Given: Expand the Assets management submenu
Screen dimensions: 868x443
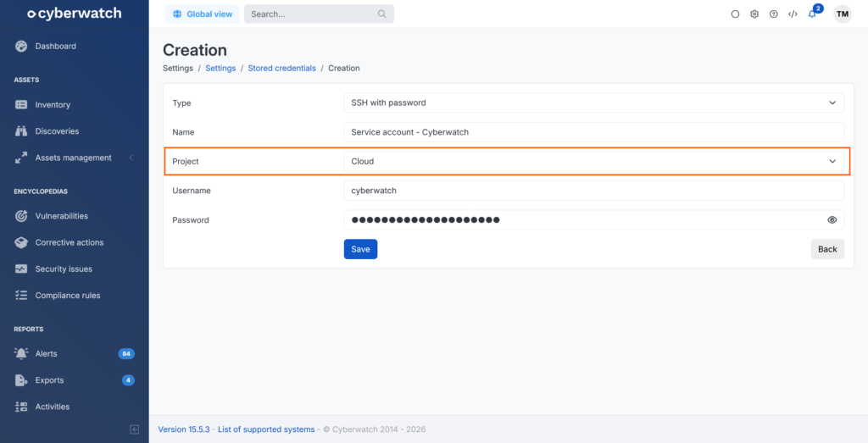Looking at the screenshot, I should [x=74, y=158].
